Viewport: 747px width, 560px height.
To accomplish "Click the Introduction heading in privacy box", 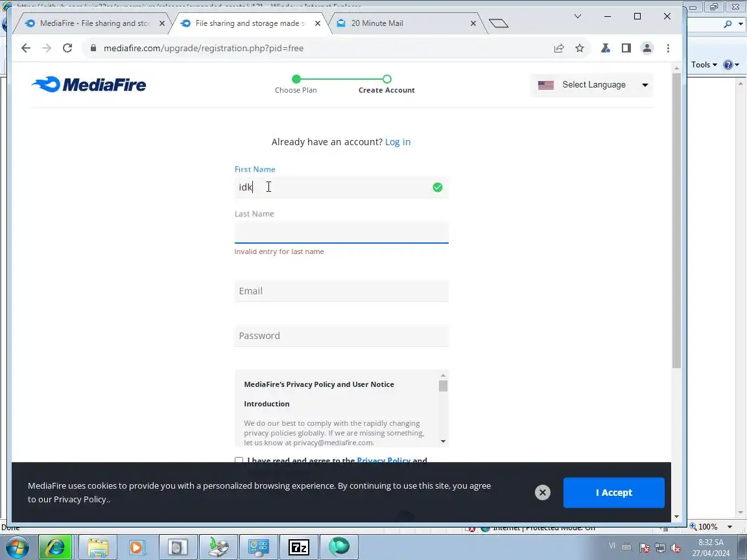I will point(267,404).
